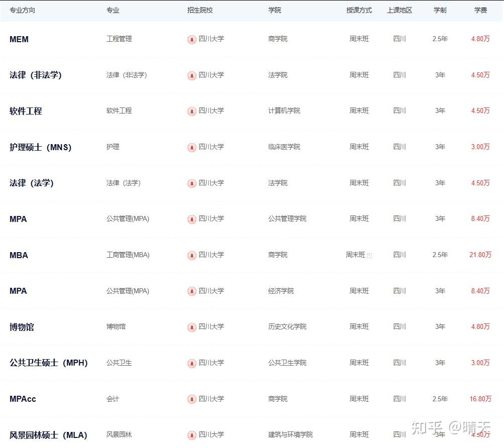Image resolution: width=504 pixels, height=448 pixels.
Task: Click 公共卫生 major text
Action: 119,363
